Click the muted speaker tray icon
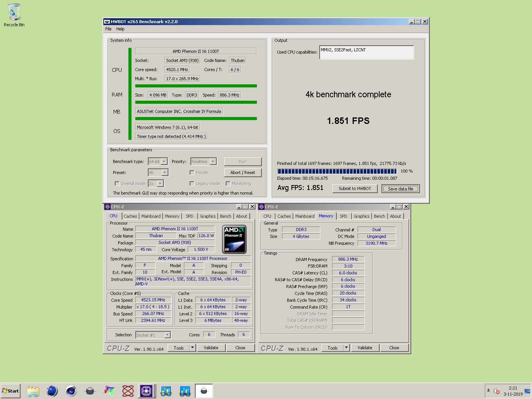The width and height of the screenshot is (532, 399). (x=497, y=391)
